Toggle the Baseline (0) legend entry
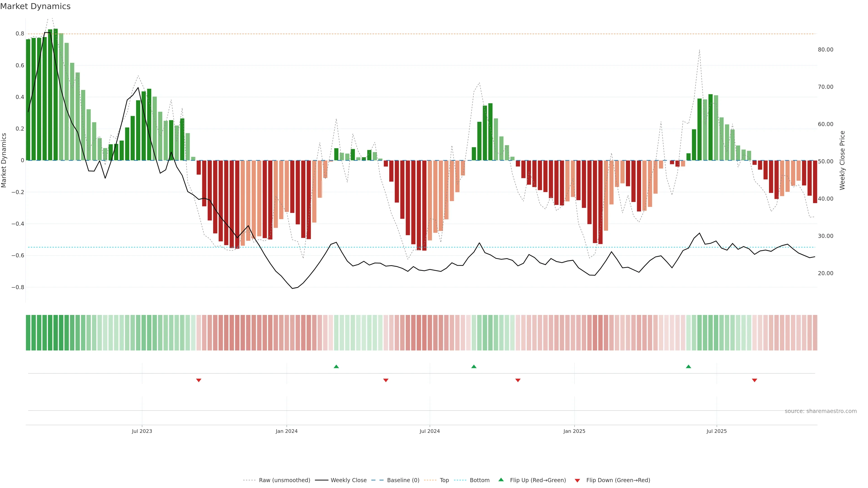868x488 pixels. 403,480
